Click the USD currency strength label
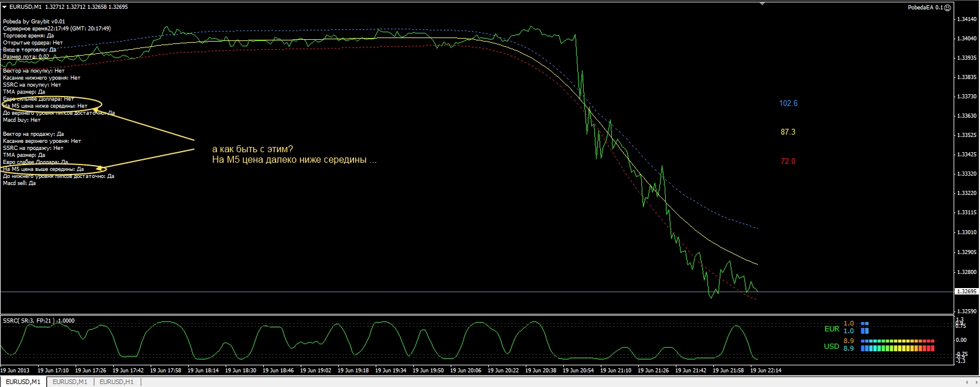This screenshot has width=980, height=387. 832,347
